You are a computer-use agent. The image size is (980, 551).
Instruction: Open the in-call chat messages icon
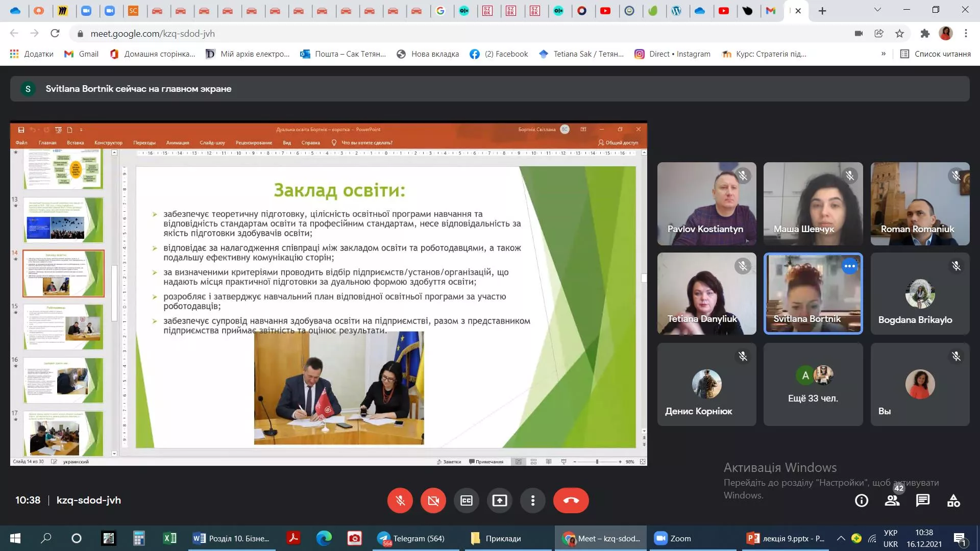click(x=922, y=500)
